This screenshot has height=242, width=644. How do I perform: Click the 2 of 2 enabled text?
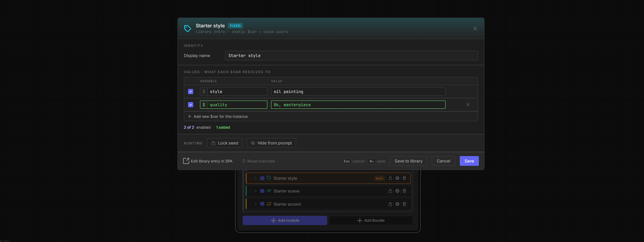197,128
